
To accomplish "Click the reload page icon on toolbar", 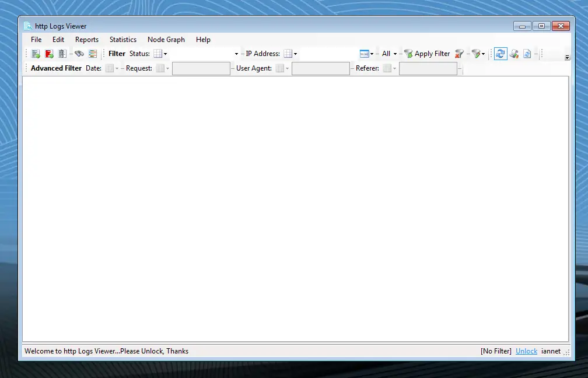I will coord(527,53).
